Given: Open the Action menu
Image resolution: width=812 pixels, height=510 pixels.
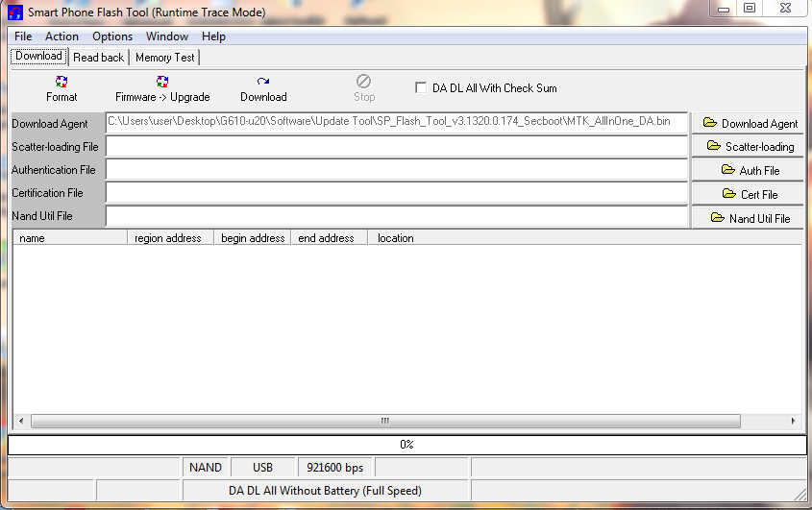Looking at the screenshot, I should (x=62, y=36).
